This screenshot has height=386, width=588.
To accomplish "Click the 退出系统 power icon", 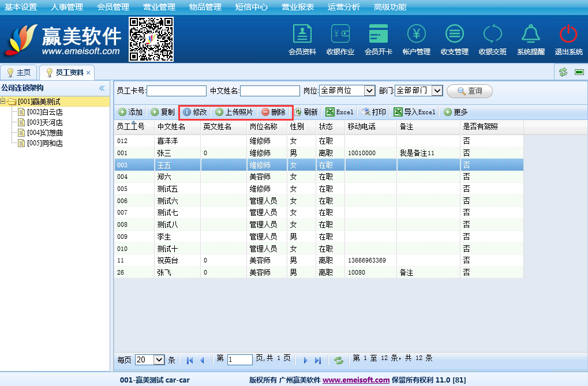I will pos(568,35).
